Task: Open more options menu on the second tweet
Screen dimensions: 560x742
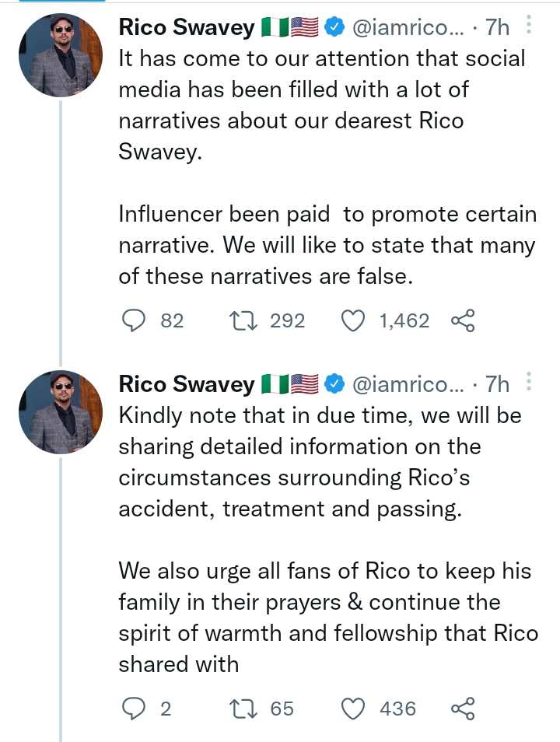Action: click(528, 383)
